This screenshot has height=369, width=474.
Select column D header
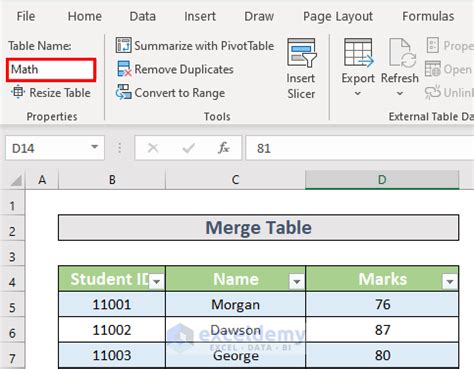[382, 180]
